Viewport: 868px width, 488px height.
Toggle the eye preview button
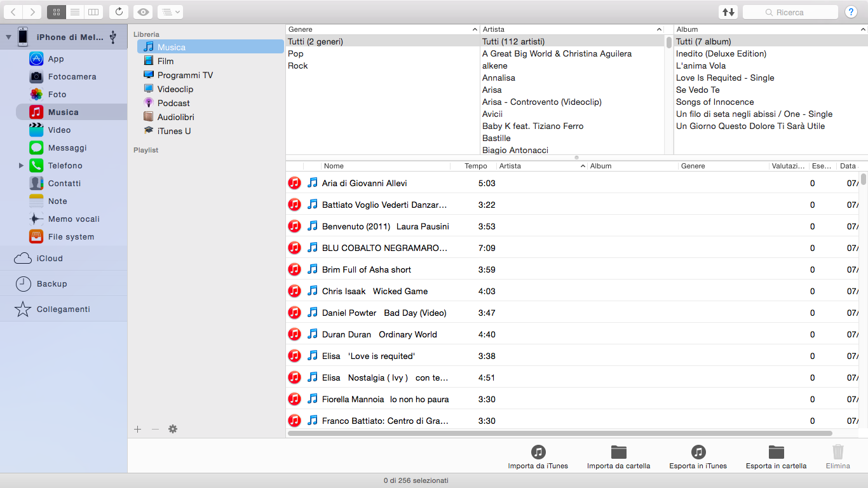pos(144,12)
